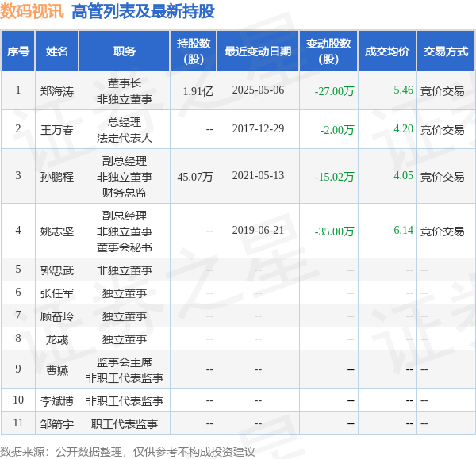Viewport: 476px width, 459px height.
Task: Click the -35.00万 change value
Action: click(334, 231)
